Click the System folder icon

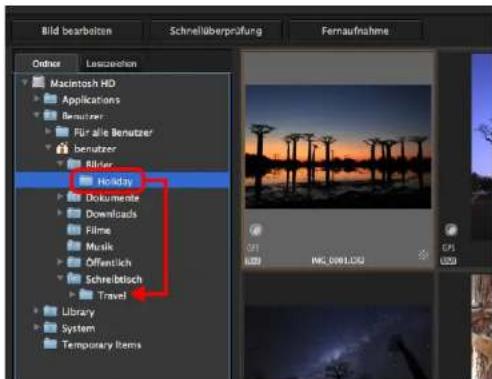click(x=50, y=328)
